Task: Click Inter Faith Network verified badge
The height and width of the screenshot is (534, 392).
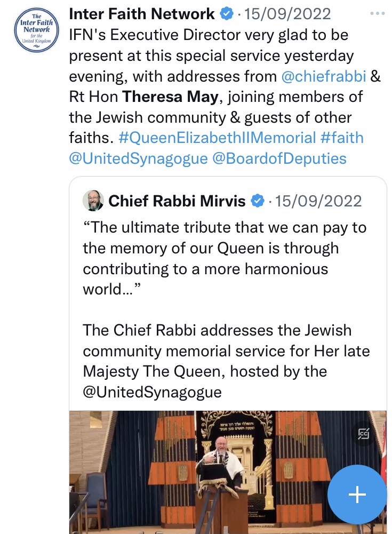Action: click(227, 14)
